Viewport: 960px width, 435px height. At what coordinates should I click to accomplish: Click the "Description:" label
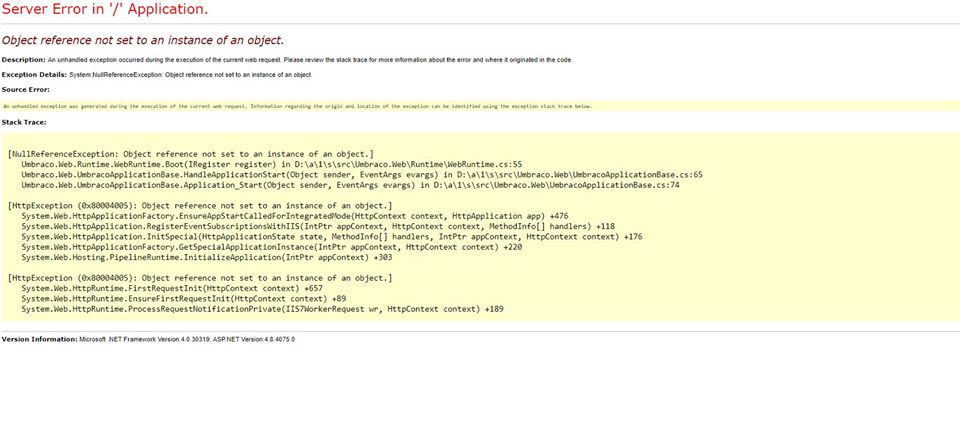[x=23, y=60]
